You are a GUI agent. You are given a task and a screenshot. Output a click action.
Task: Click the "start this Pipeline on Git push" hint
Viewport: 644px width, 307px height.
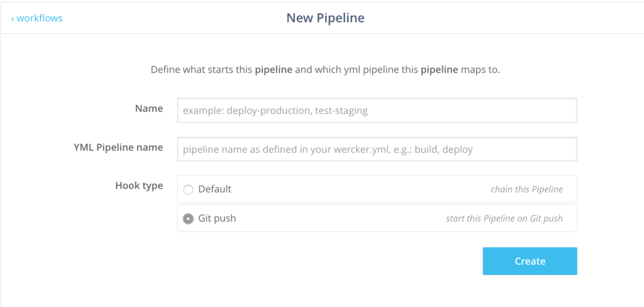tap(504, 219)
